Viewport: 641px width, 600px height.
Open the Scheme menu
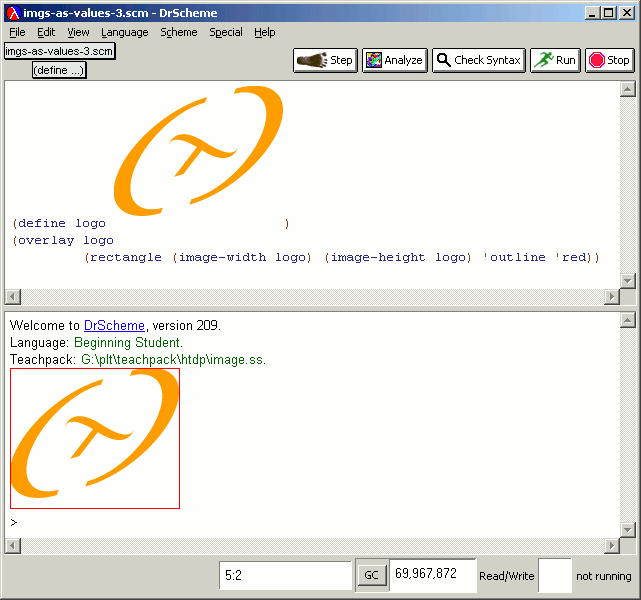click(179, 32)
